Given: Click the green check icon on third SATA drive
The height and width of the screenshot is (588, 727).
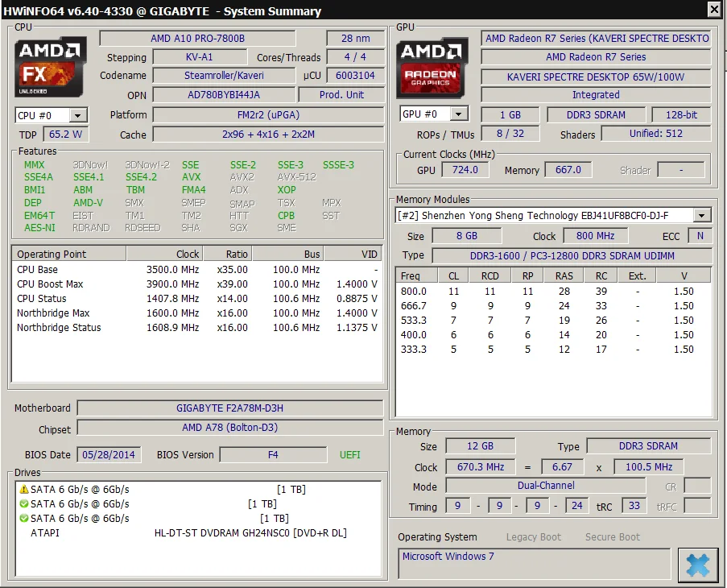Looking at the screenshot, I should 23,518.
